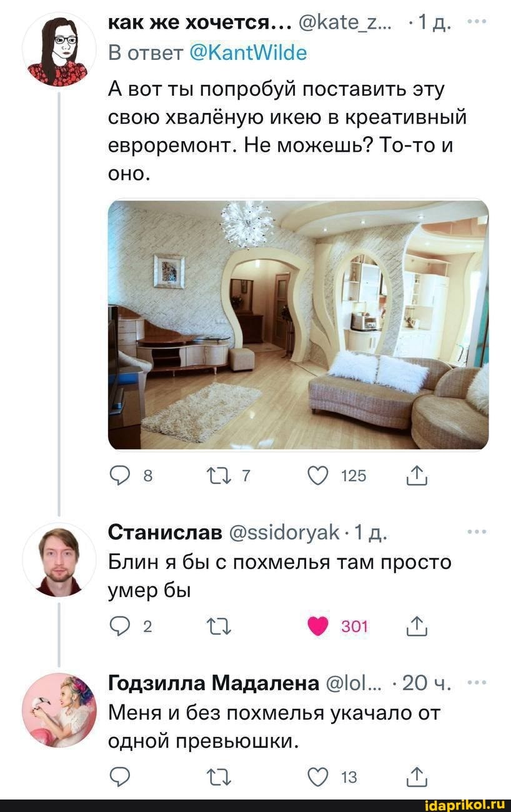This screenshot has width=511, height=812.
Task: Unlike Станислав's comment with 301 likes
Action: [318, 626]
